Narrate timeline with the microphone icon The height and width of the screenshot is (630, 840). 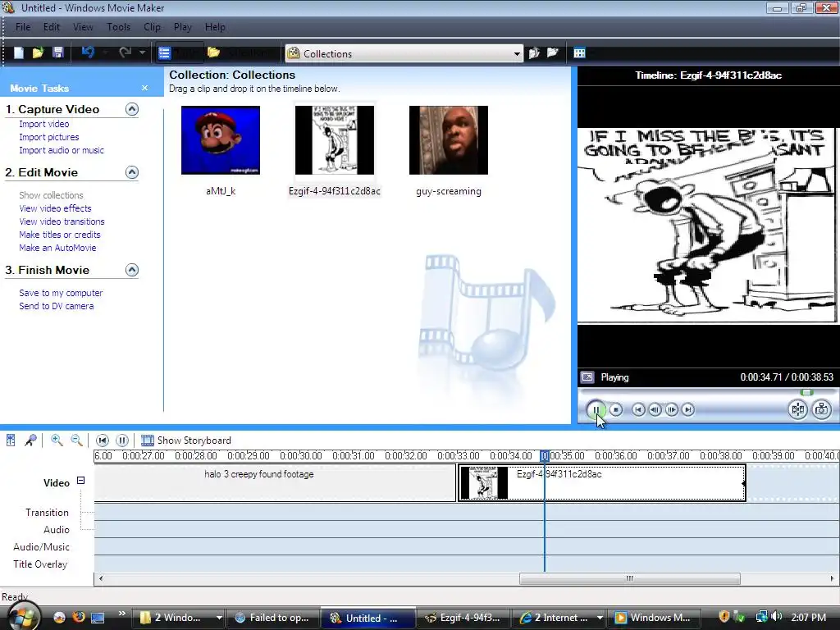click(x=30, y=441)
